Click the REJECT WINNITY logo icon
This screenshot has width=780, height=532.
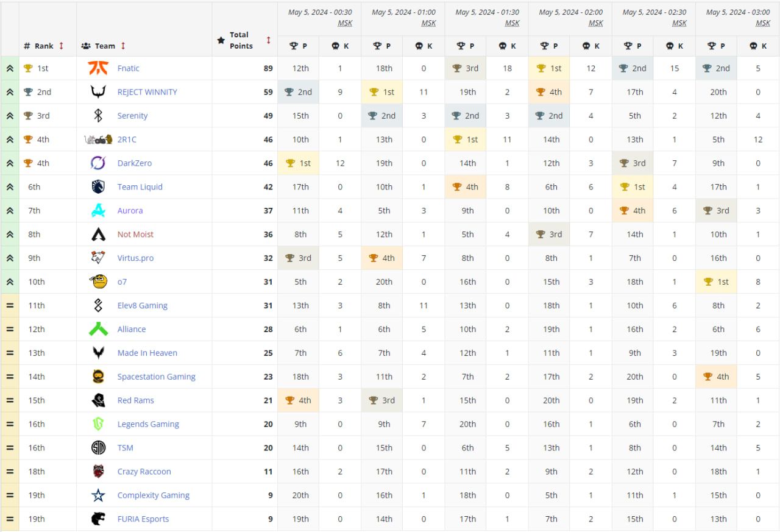click(98, 92)
